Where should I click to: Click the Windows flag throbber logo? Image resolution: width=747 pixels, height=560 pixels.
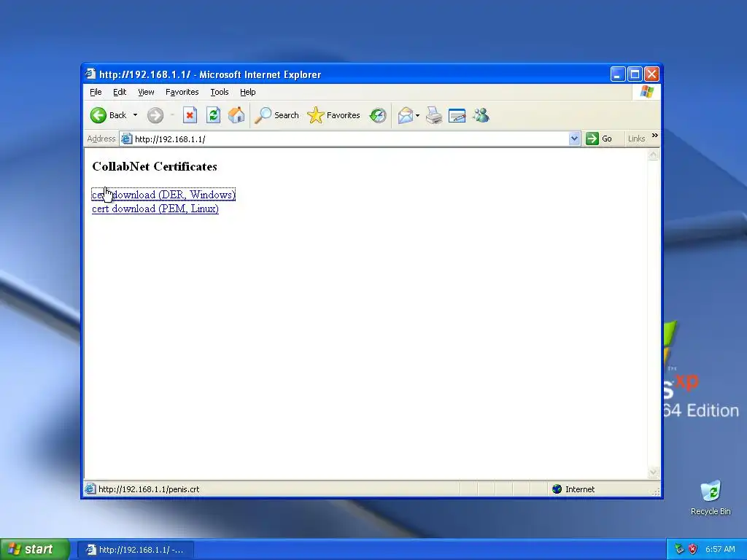point(646,91)
